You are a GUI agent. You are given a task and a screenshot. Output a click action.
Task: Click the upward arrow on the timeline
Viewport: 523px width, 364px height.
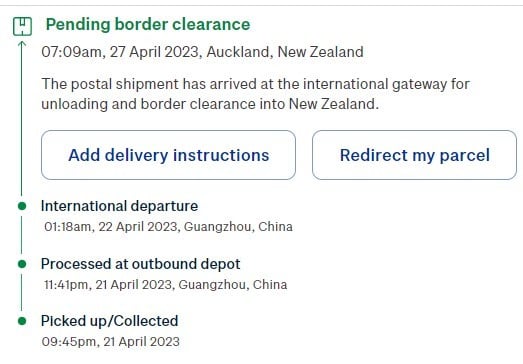pos(22,44)
